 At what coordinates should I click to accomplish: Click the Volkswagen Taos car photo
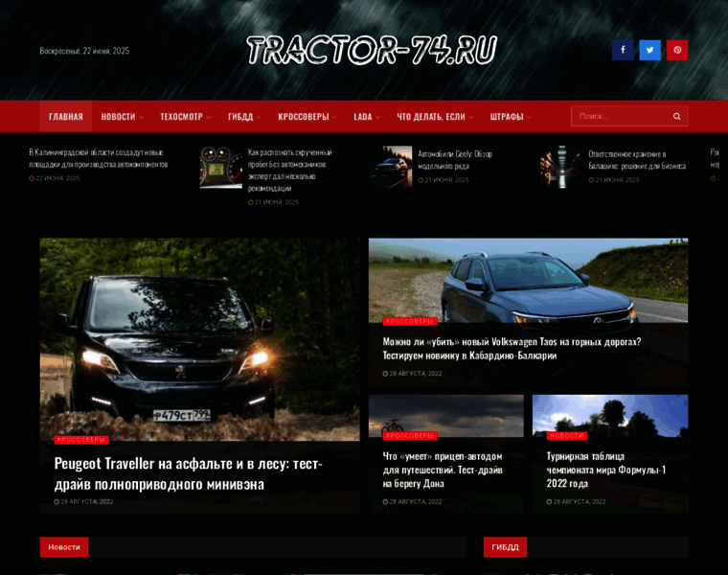pos(529,280)
